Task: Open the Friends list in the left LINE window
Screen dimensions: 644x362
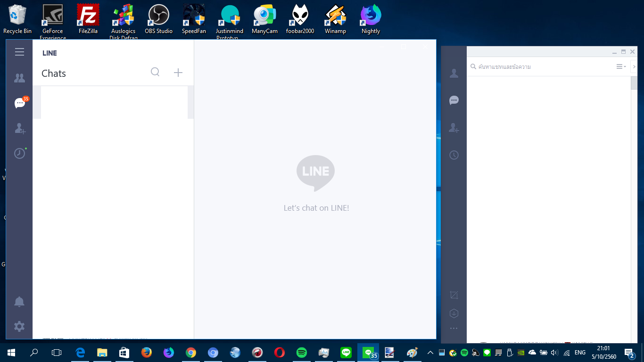Action: point(19,78)
